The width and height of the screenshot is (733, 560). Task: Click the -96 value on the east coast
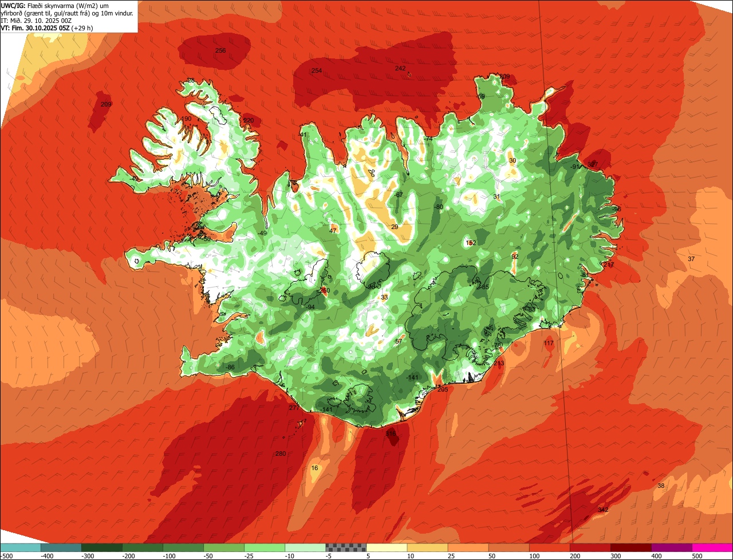(616, 209)
